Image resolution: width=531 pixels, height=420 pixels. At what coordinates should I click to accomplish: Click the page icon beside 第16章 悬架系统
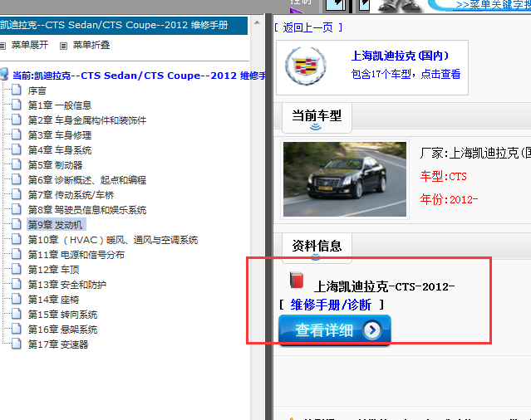coord(17,329)
